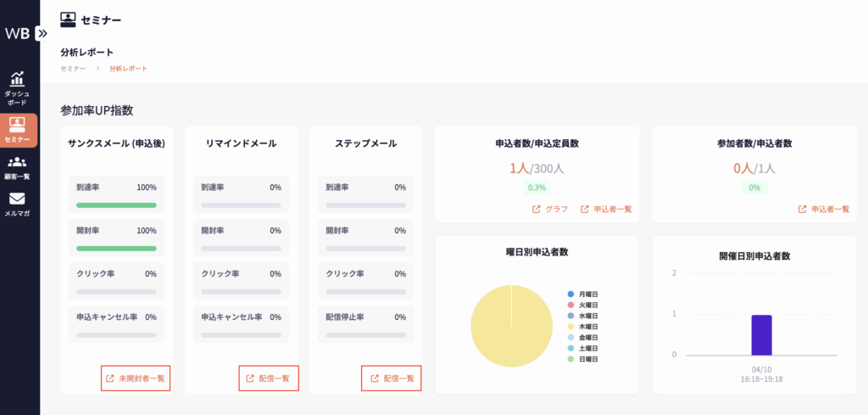This screenshot has width=868, height=415.
Task: Click the breadcrumb separator chevron
Action: pyautogui.click(x=97, y=68)
